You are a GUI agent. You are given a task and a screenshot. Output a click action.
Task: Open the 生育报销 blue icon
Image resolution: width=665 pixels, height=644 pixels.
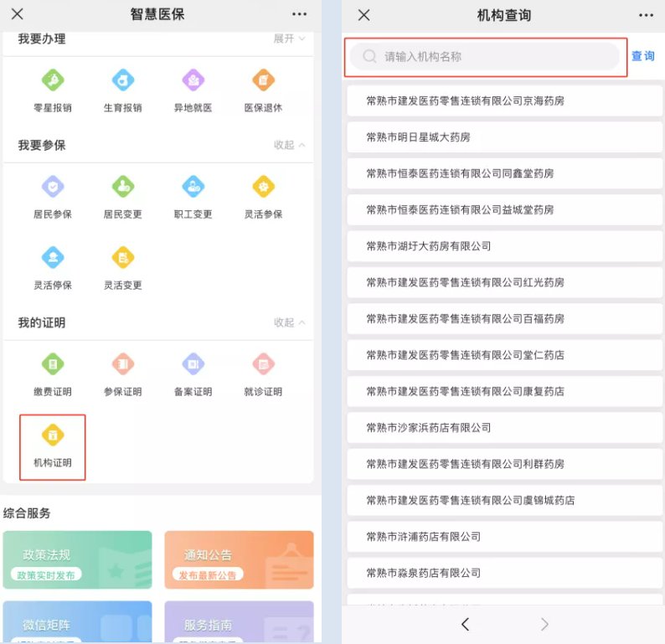[123, 80]
